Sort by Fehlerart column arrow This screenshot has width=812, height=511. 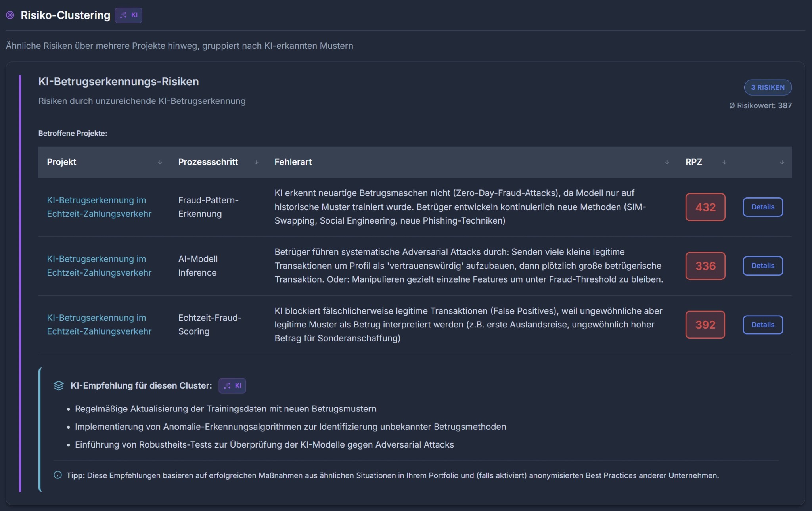tap(667, 162)
